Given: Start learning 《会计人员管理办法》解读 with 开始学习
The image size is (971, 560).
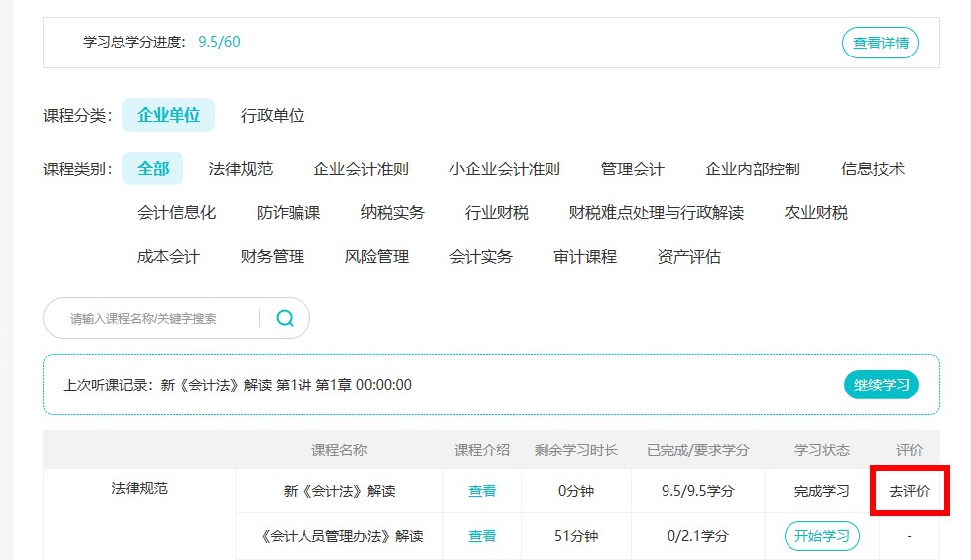Looking at the screenshot, I should click(821, 536).
